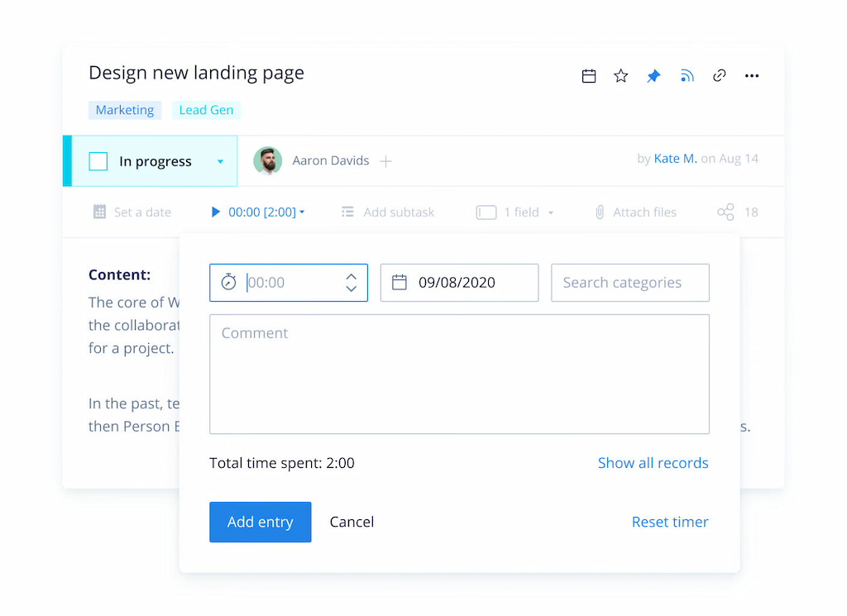Start the timer with the play button
The image size is (847, 616).
[217, 212]
